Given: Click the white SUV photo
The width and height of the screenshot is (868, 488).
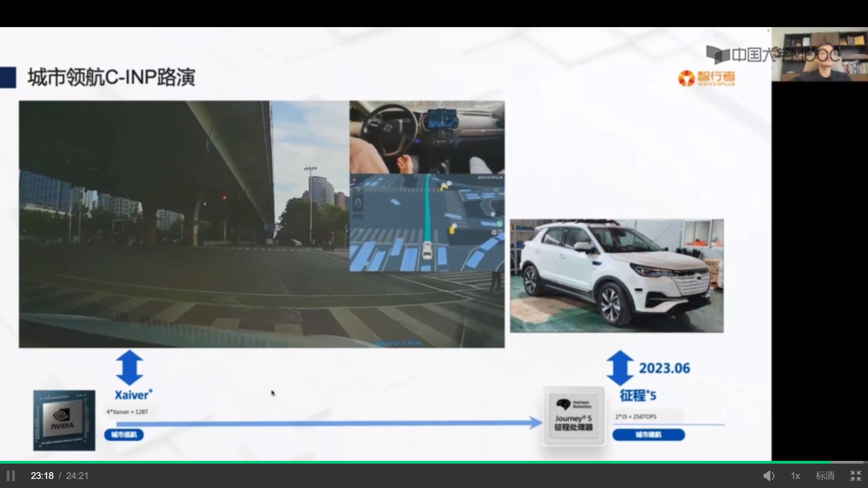Looking at the screenshot, I should (617, 276).
